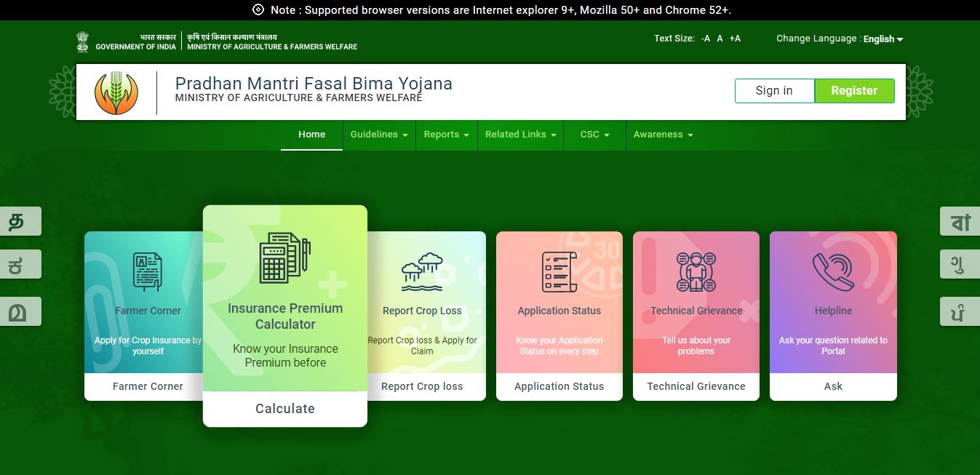Open the Reports menu
Viewport: 980px width, 475px height.
click(x=445, y=135)
